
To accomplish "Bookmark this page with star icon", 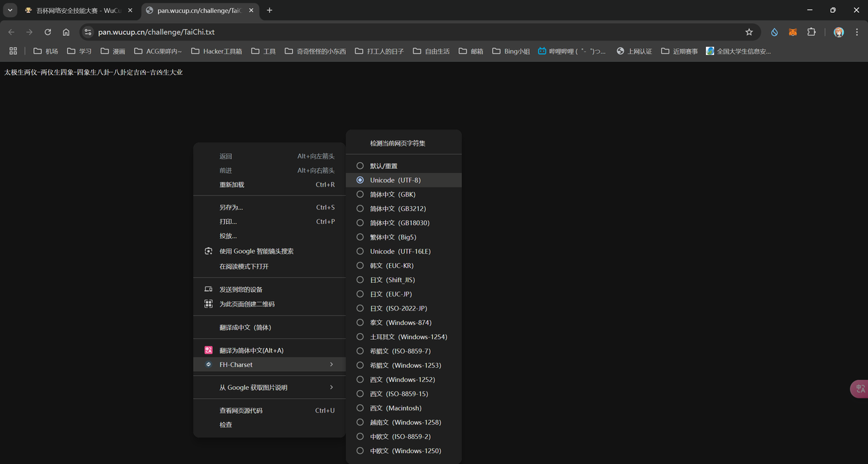I will 749,32.
